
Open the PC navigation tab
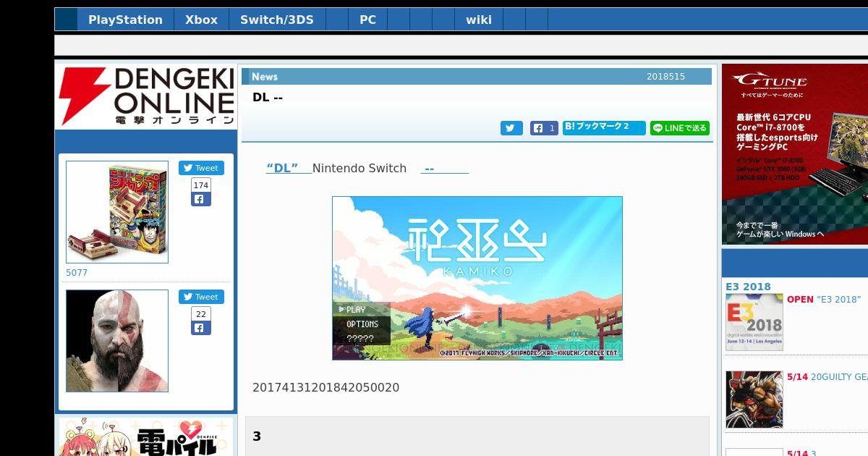[367, 20]
